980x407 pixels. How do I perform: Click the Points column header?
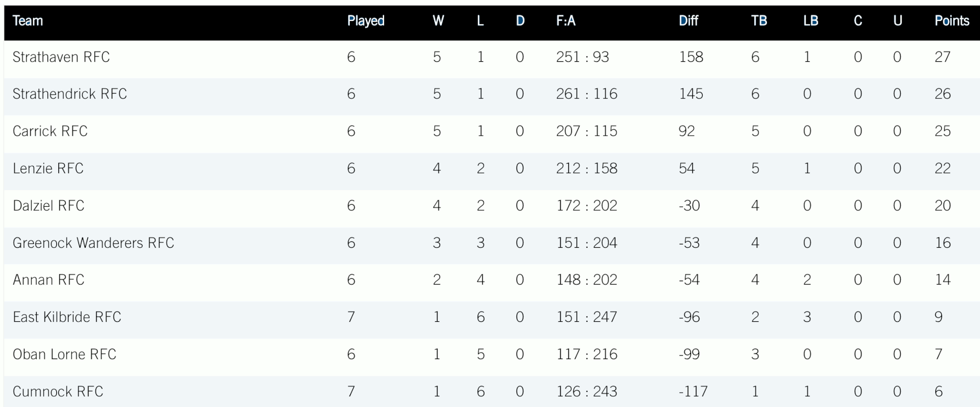952,21
